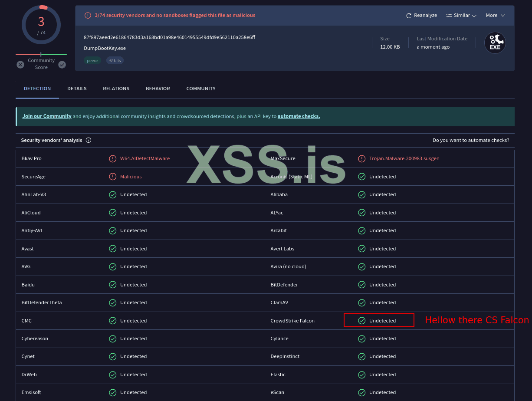
Task: Open the Similar dropdown
Action: coord(461,15)
